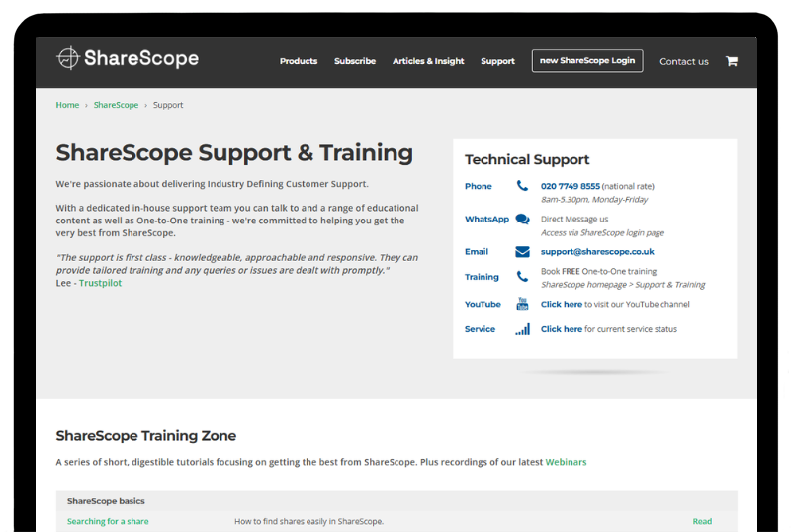Select Support in the navigation bar
The width and height of the screenshot is (791, 532).
(497, 61)
